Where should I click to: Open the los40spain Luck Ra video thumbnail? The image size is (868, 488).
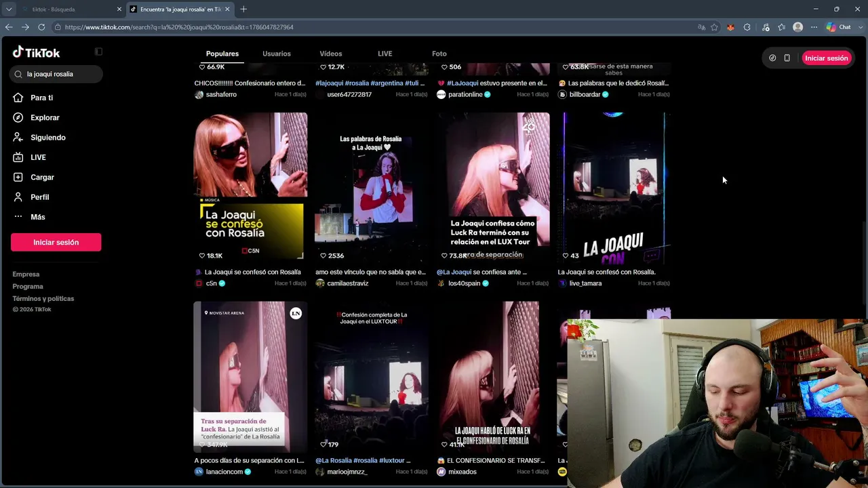click(493, 188)
